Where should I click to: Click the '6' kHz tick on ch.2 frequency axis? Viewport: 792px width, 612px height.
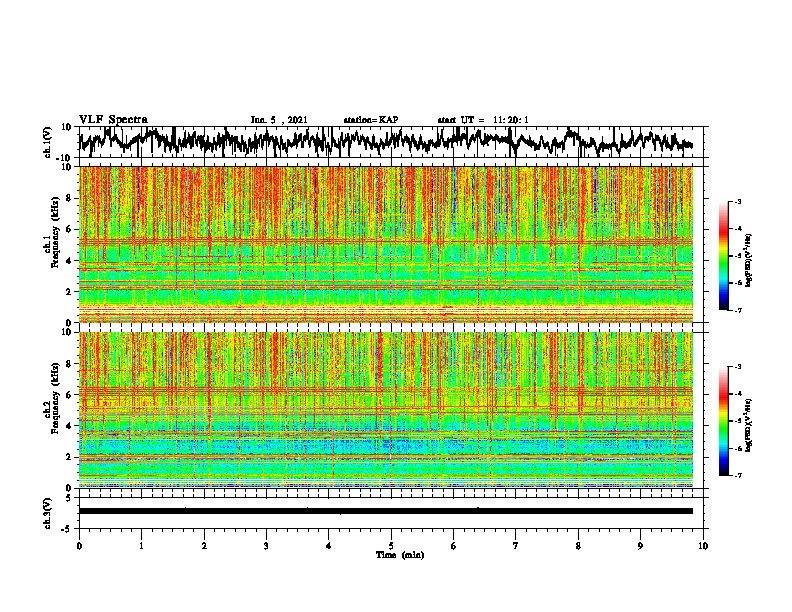pos(69,395)
